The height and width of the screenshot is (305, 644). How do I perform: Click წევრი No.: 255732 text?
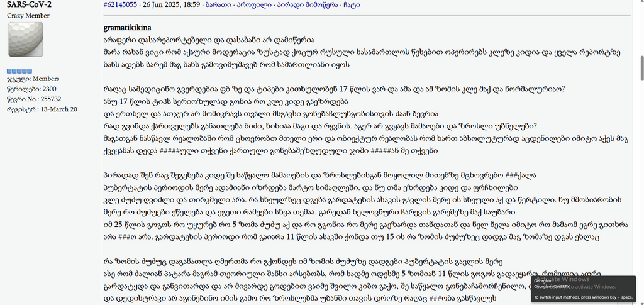pyautogui.click(x=34, y=99)
